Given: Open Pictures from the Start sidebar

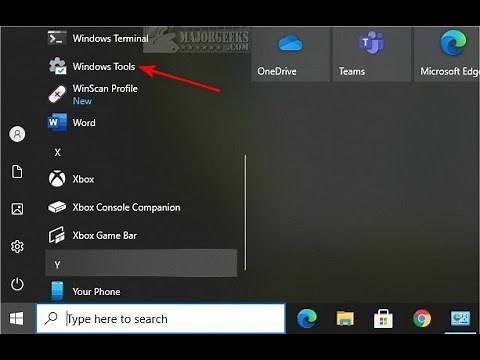Looking at the screenshot, I should 17,209.
